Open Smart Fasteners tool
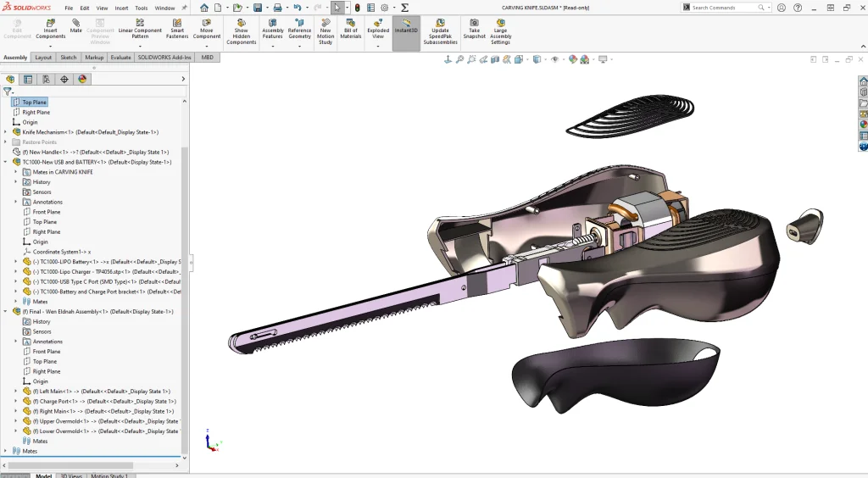Image resolution: width=868 pixels, height=478 pixels. pos(177,30)
